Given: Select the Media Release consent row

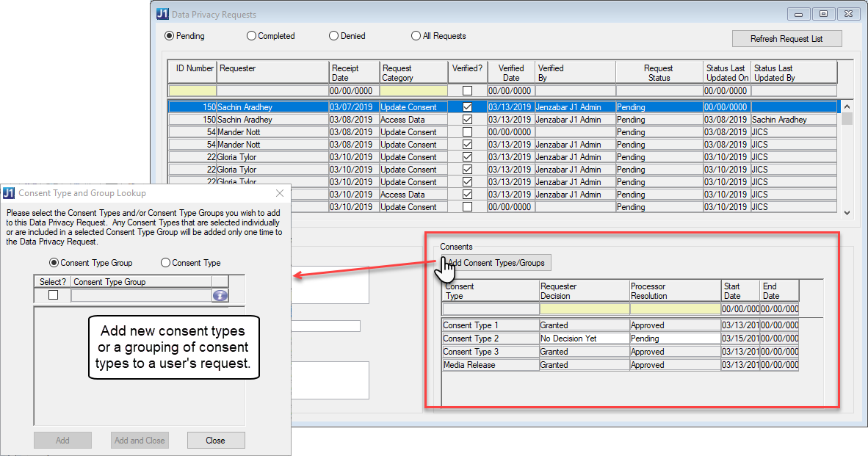Looking at the screenshot, I should [490, 365].
